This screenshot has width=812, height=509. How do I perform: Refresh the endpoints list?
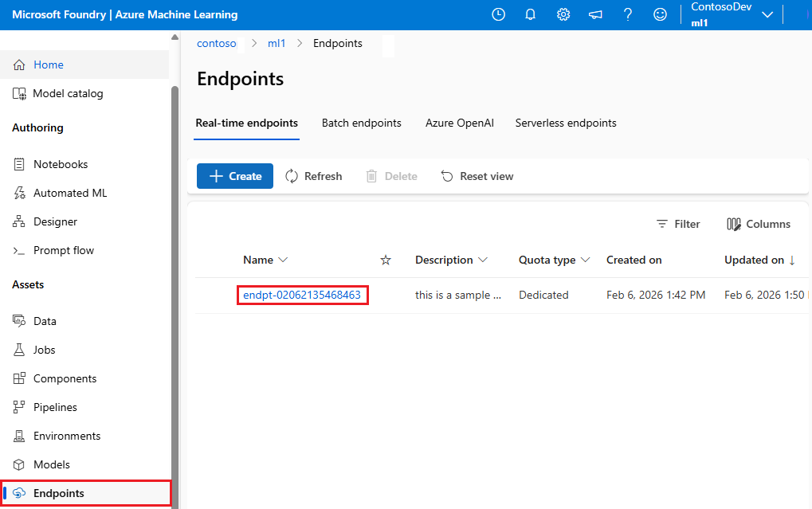(314, 176)
